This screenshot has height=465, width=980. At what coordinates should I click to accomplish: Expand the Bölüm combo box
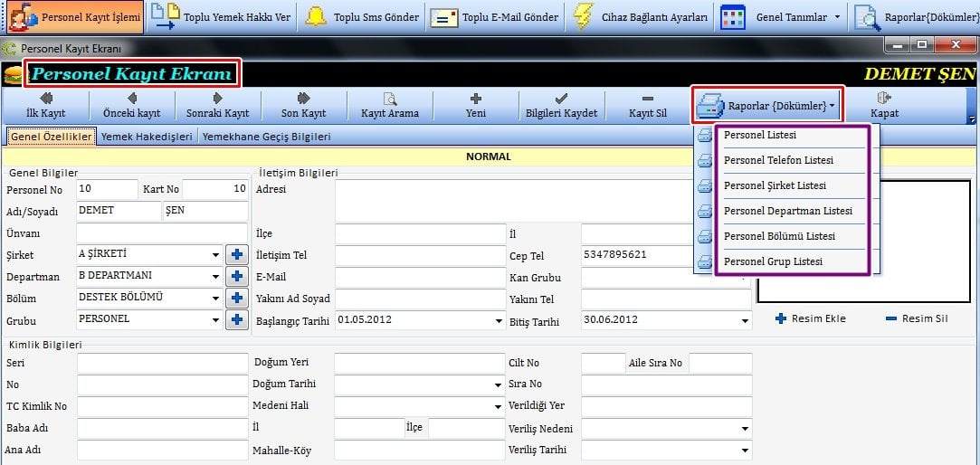(x=215, y=299)
